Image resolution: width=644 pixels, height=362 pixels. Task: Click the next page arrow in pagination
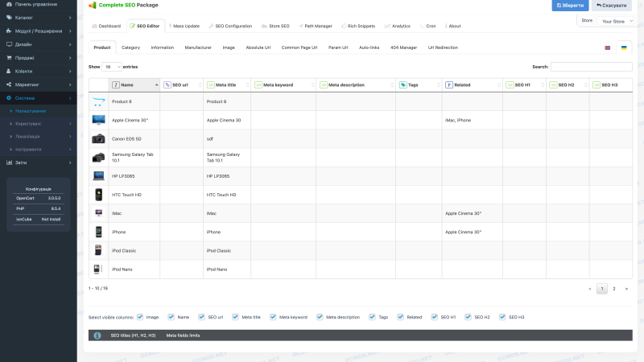(626, 289)
